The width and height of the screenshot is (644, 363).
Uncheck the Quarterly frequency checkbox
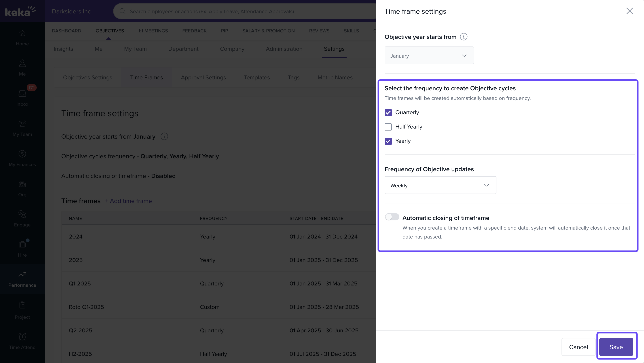(388, 113)
